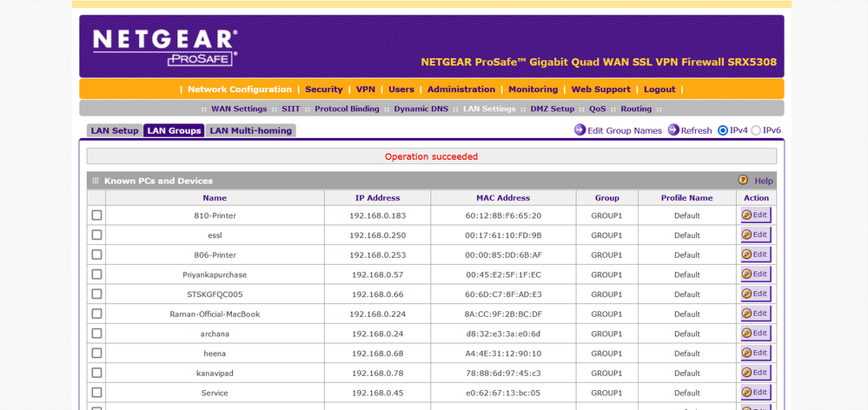Click the Name column header
Screen dimensions: 868x410
215,197
